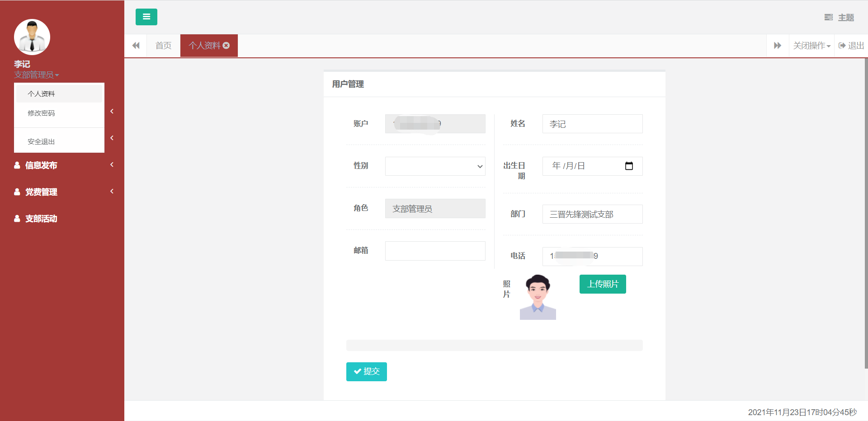Screen dimensions: 868x421
Task: Click the double right arrow tab scroller
Action: click(777, 46)
